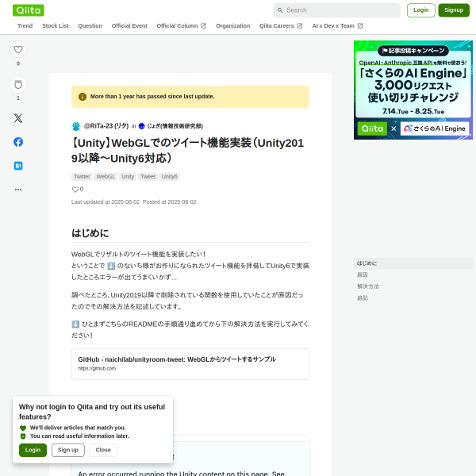Click the heart icon below tags

(75, 190)
